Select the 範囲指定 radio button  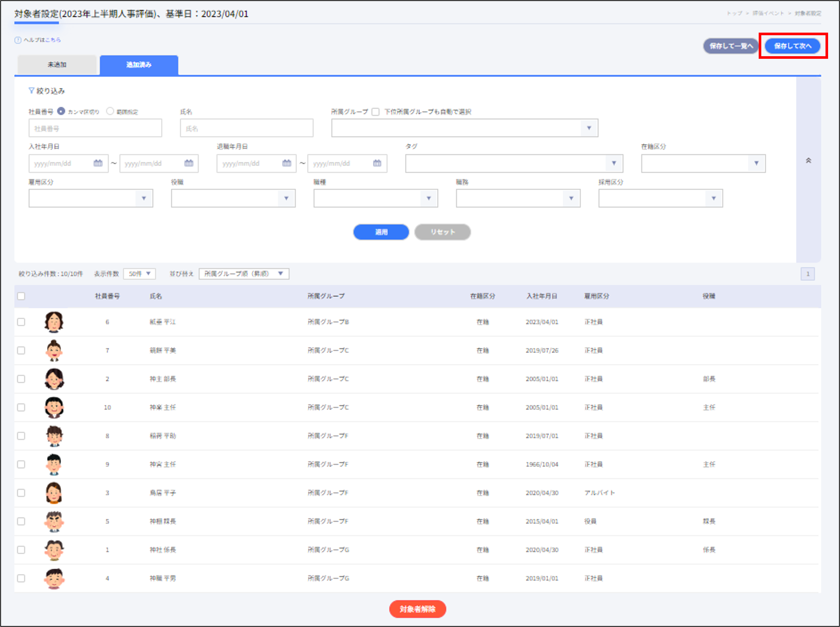click(110, 111)
